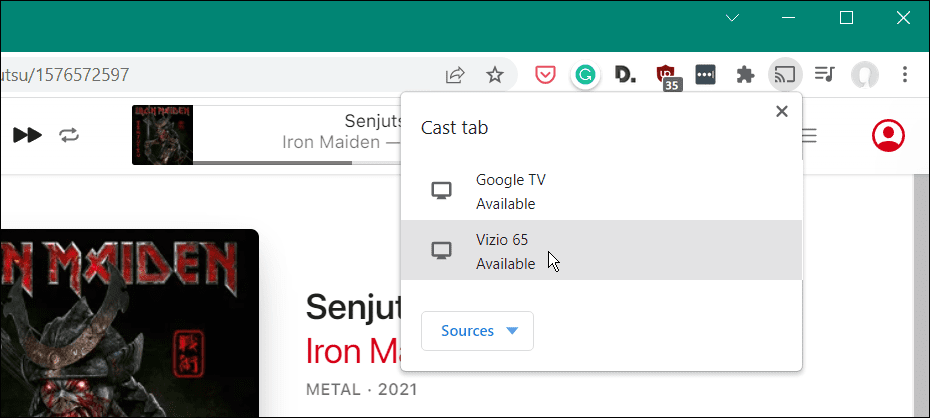Open the tab search chevron in title bar
Image resolution: width=930 pixels, height=418 pixels.
point(732,18)
